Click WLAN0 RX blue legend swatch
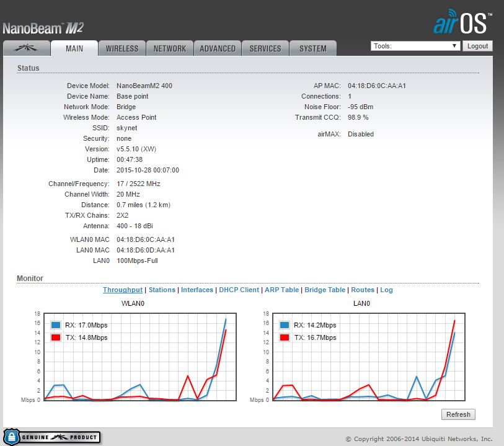Screen dimensions: 504x446 pos(56,325)
